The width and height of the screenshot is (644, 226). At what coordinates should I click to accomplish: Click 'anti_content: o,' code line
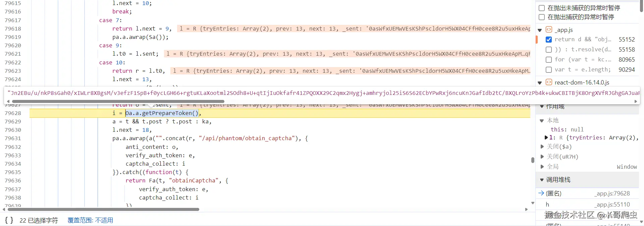pos(152,147)
